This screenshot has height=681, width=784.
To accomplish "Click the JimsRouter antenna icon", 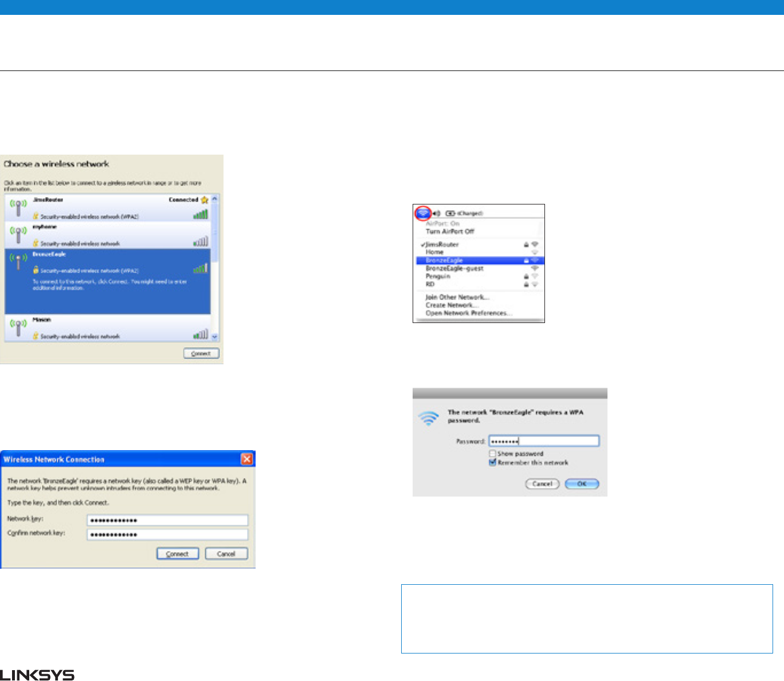I will tap(18, 208).
